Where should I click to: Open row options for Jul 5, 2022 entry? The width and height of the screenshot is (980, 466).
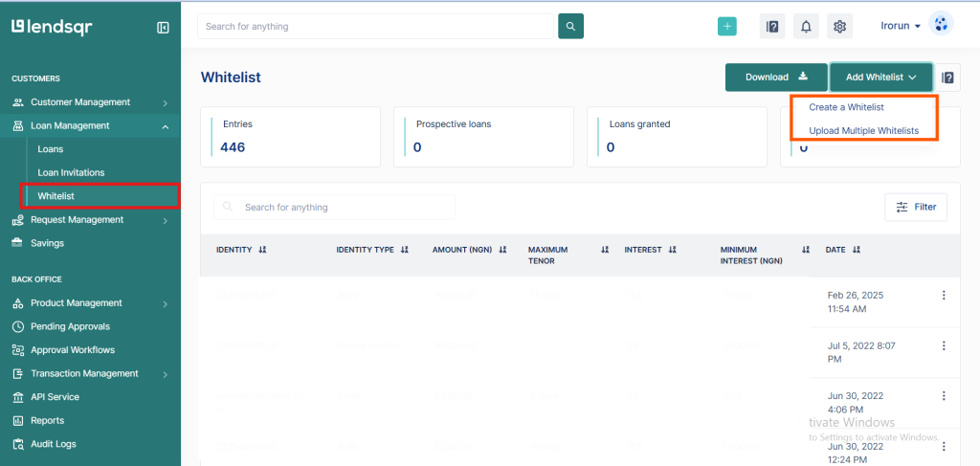click(945, 345)
